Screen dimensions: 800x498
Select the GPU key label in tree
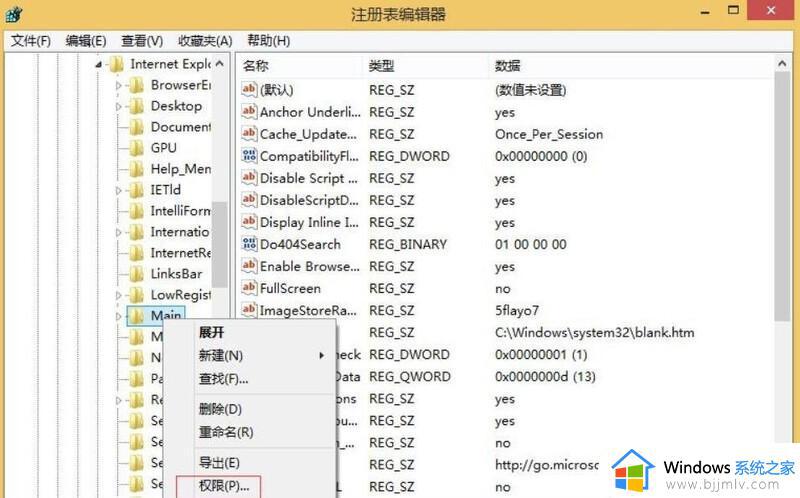[x=164, y=148]
